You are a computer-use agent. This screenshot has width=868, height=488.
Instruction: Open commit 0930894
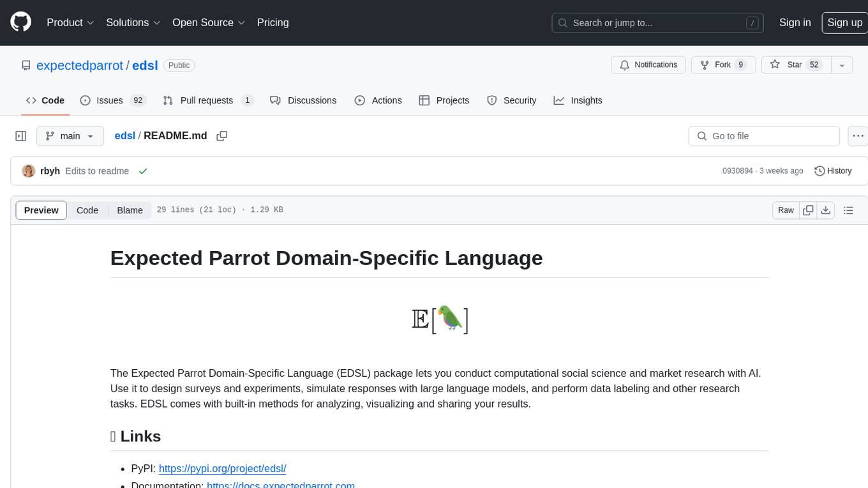[x=737, y=171]
